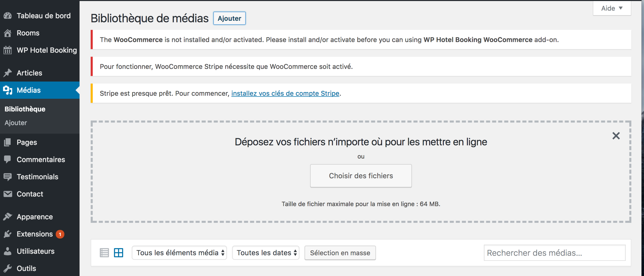The image size is (644, 276).
Task: Click the Extensions update badge showing 1
Action: pyautogui.click(x=60, y=234)
